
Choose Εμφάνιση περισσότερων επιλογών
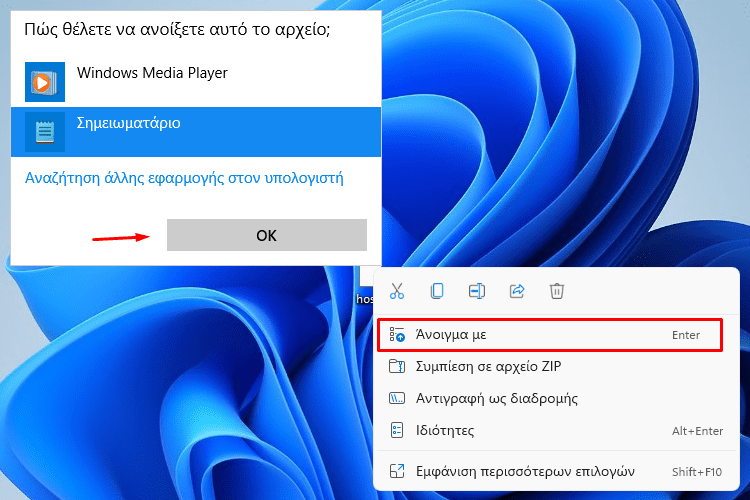click(556, 472)
